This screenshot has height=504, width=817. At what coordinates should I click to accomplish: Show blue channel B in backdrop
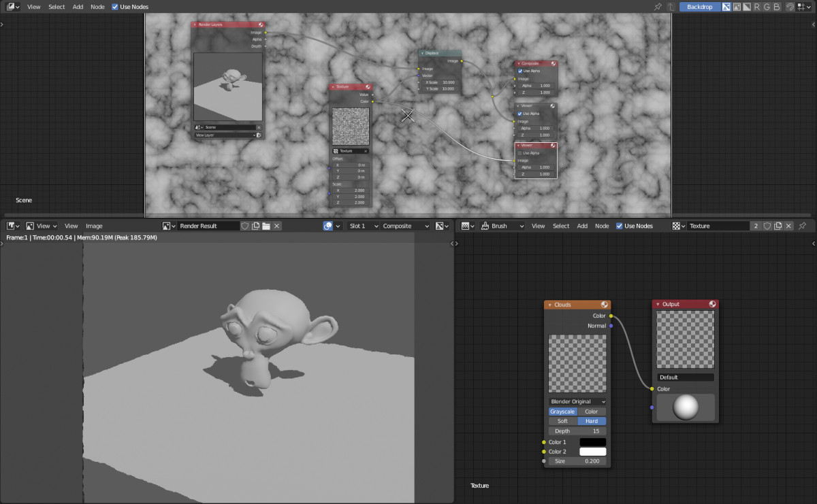(x=776, y=7)
